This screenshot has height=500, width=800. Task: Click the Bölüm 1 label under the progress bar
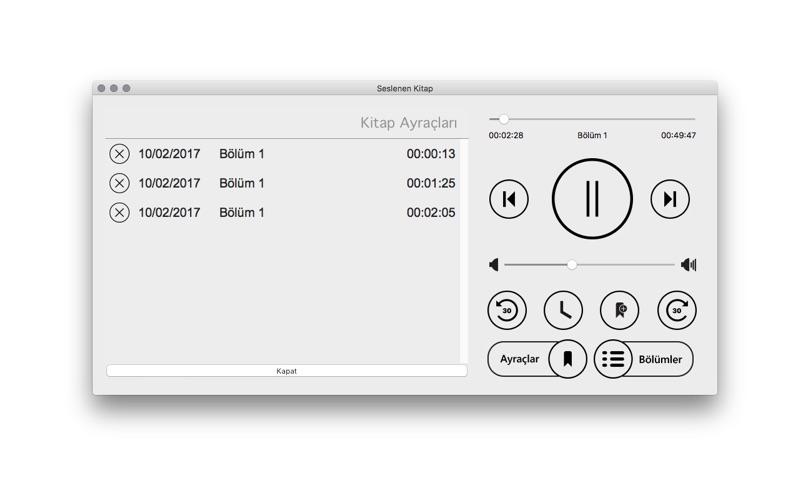pyautogui.click(x=592, y=135)
